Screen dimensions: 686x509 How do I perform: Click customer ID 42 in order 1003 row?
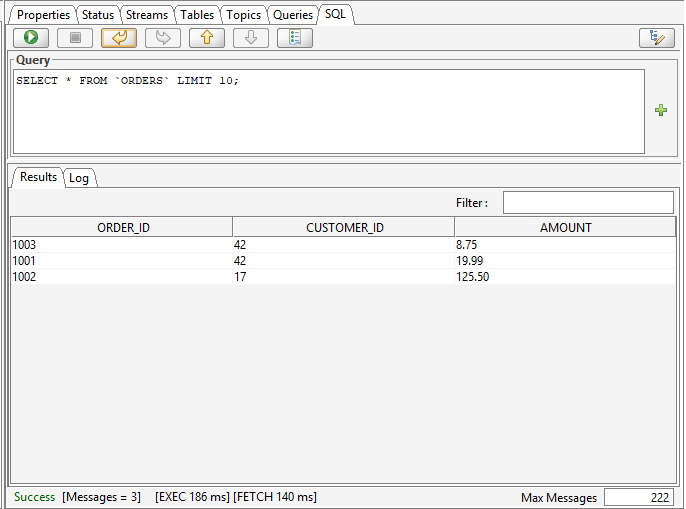coord(344,245)
